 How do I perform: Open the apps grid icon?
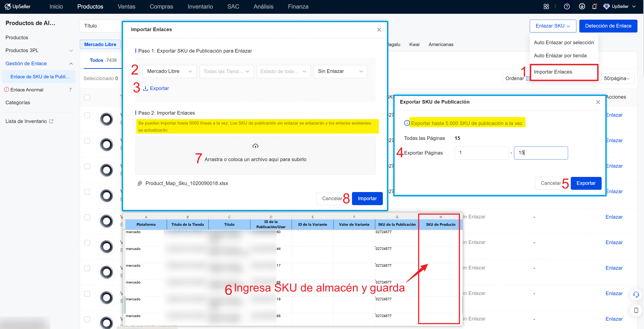point(546,7)
